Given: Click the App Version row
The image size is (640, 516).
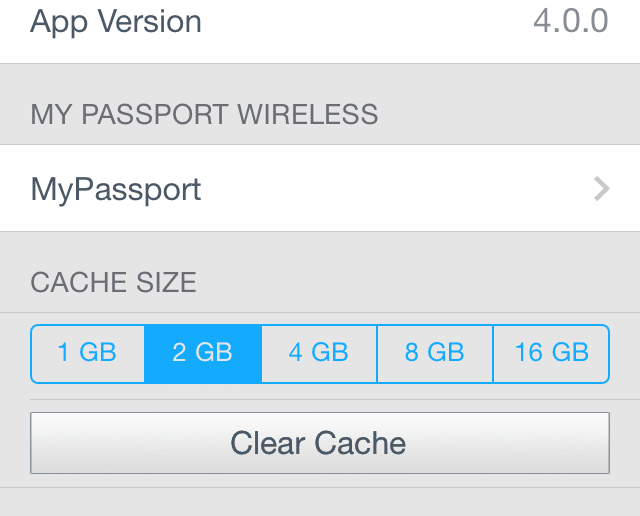Looking at the screenshot, I should tap(320, 24).
